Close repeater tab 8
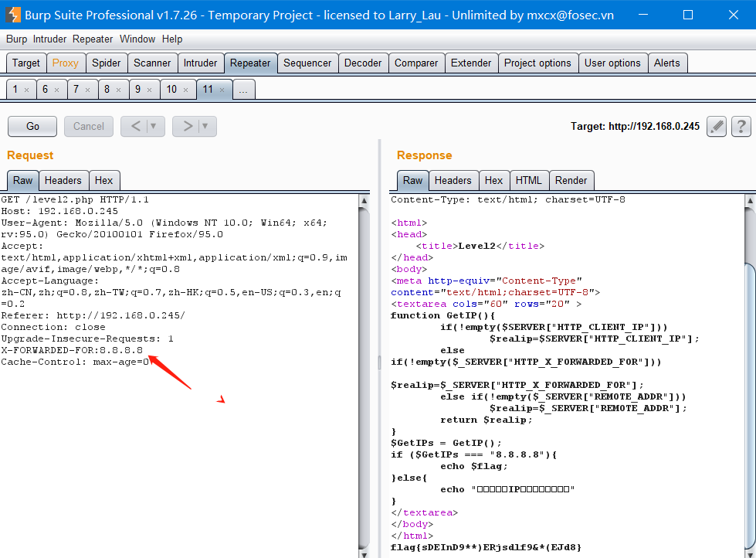The width and height of the screenshot is (756, 558). (118, 90)
